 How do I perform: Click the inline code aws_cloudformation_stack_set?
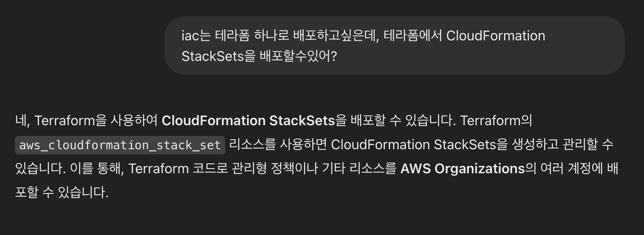(x=120, y=145)
